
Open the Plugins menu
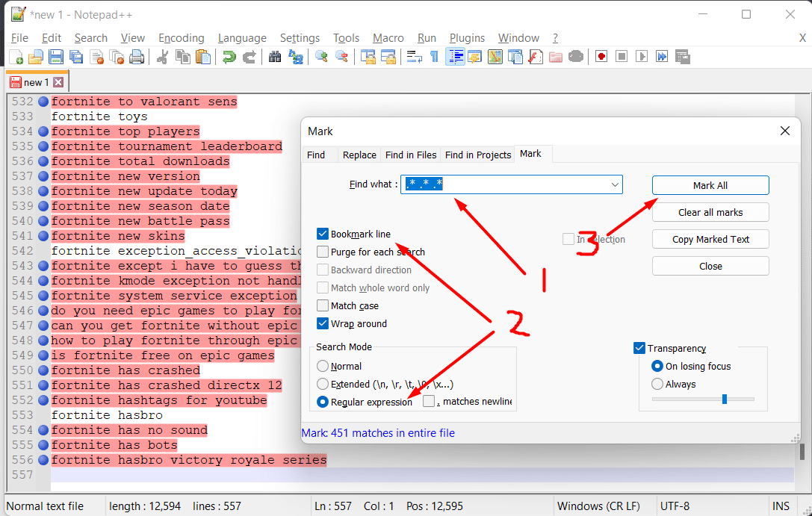click(467, 38)
